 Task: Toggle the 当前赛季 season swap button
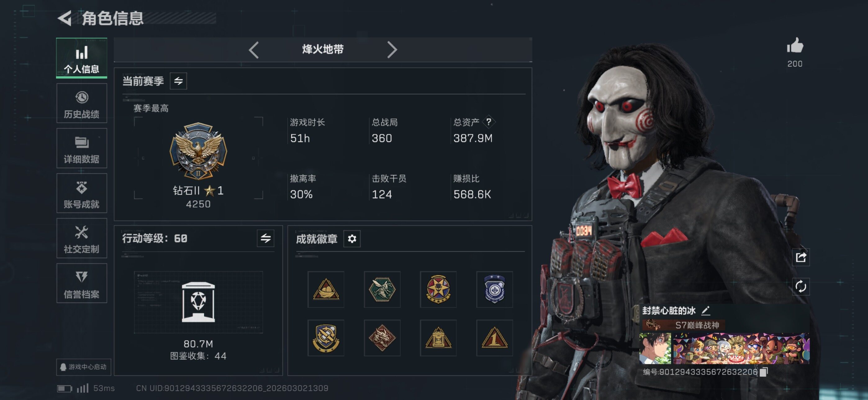[178, 81]
